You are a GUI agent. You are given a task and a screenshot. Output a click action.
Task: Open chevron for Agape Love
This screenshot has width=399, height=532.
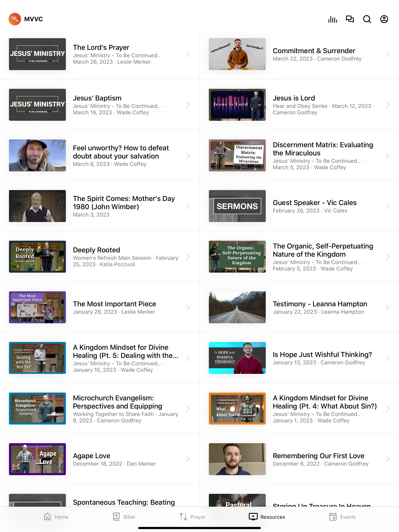[x=188, y=459]
